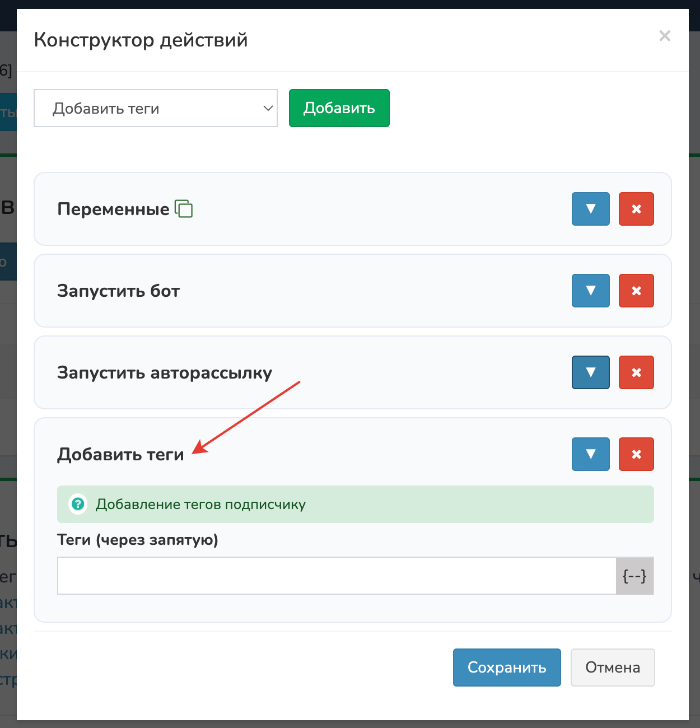This screenshot has width=700, height=728.
Task: Delete the Переменные action block
Action: coord(636,209)
